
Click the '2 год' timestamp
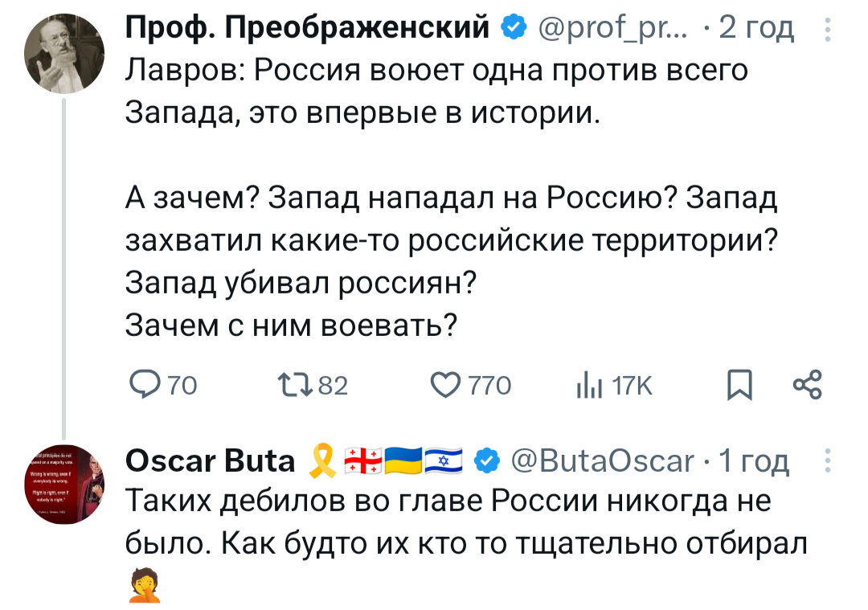756,29
